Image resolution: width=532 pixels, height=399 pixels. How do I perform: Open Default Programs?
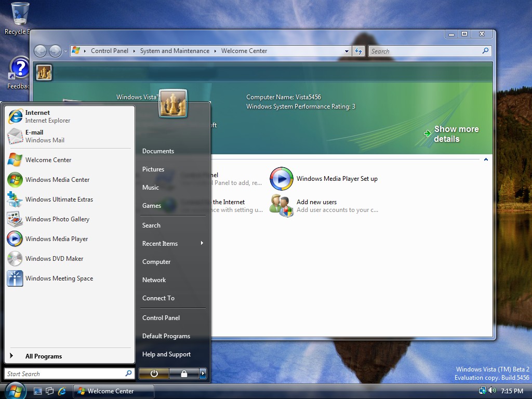click(x=173, y=336)
